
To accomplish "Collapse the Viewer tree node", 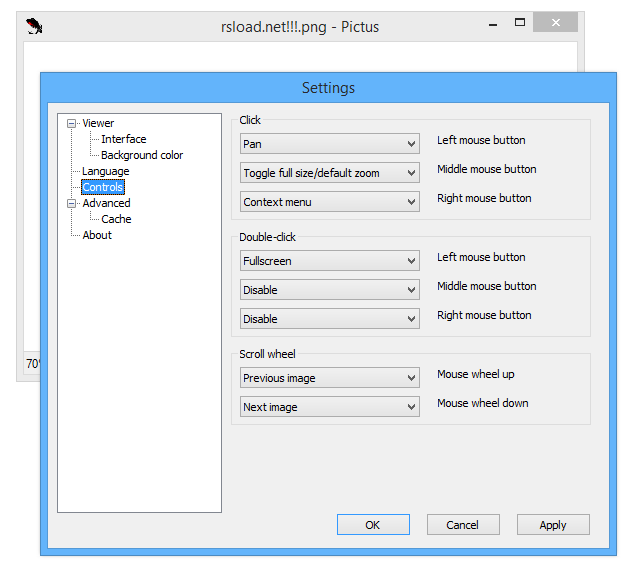I will (x=72, y=124).
